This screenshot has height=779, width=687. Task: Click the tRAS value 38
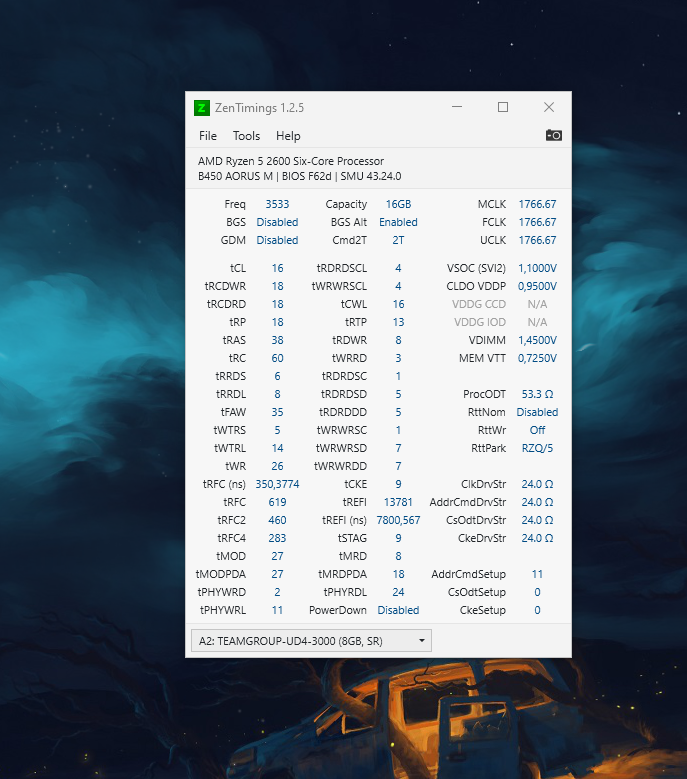pyautogui.click(x=277, y=340)
